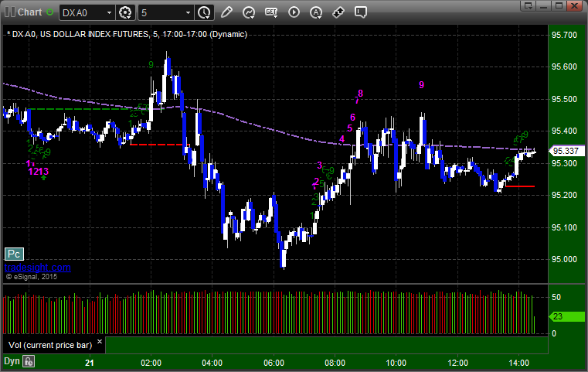Screen dimensions: 588x372
Task: Click the eSignal, 2015 copyright text
Action: pyautogui.click(x=32, y=277)
